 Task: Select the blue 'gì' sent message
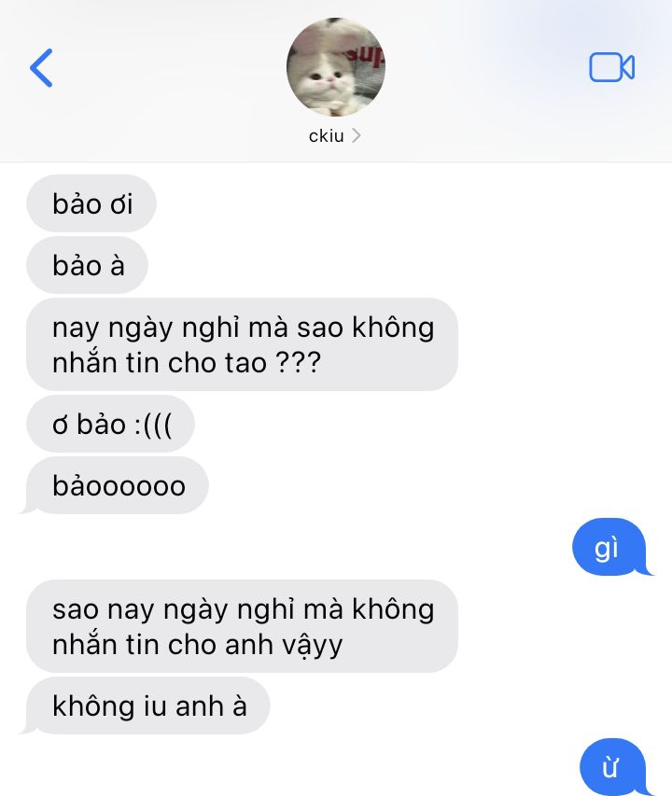pos(609,547)
